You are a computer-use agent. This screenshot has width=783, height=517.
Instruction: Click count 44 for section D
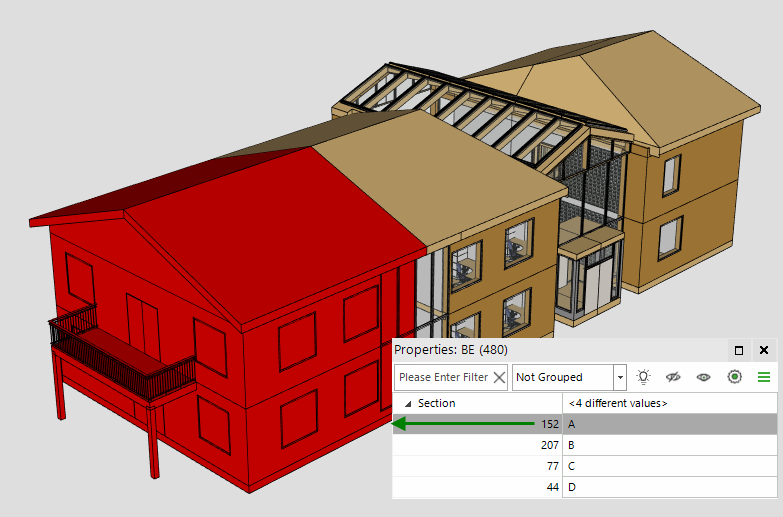coord(553,487)
